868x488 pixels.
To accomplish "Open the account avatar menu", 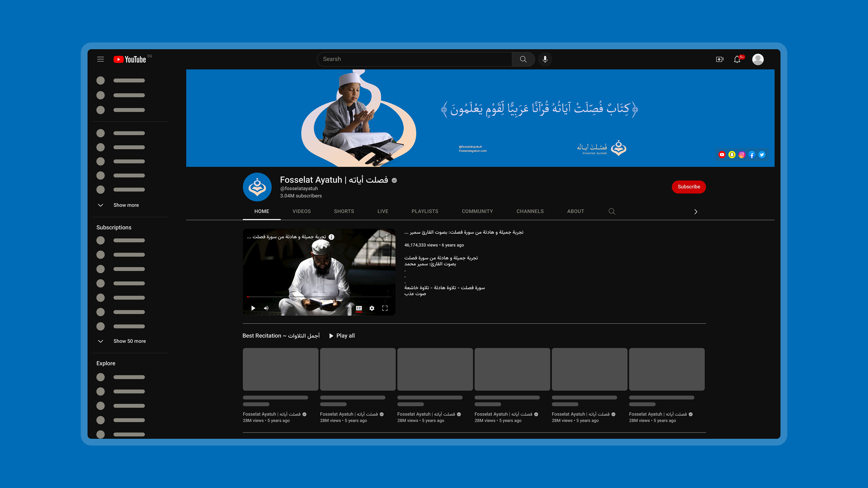I will pyautogui.click(x=758, y=59).
